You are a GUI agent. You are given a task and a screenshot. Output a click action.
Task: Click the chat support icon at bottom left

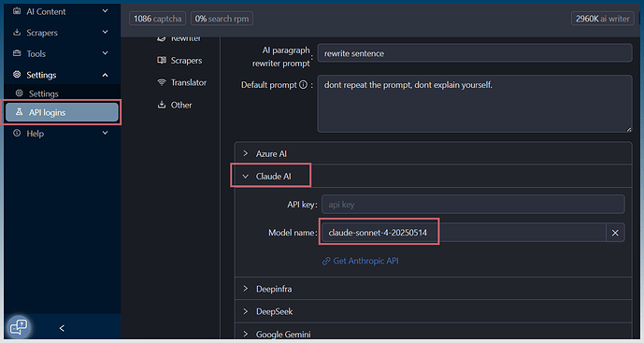(19, 327)
